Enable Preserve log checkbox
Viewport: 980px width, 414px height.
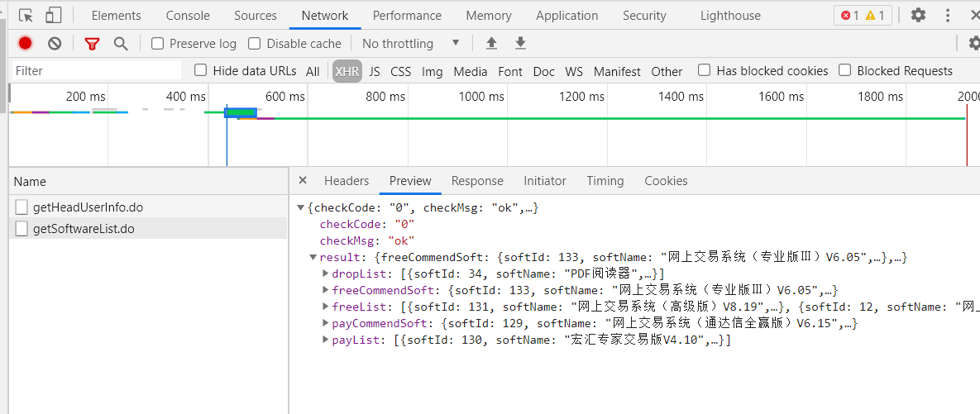coord(158,43)
